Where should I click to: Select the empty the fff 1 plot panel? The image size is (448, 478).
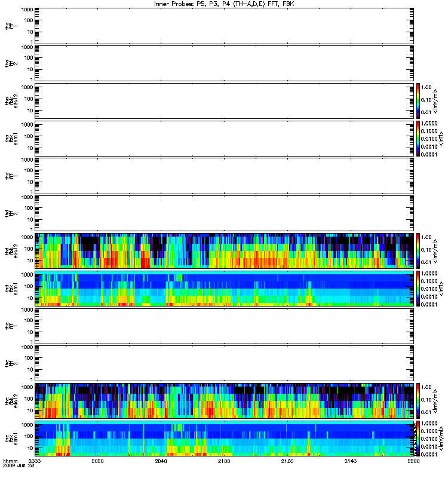coord(225,326)
